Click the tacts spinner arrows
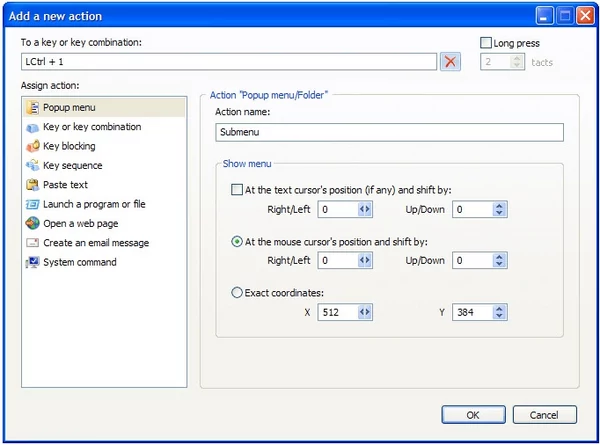This screenshot has height=445, width=600. pyautogui.click(x=517, y=62)
